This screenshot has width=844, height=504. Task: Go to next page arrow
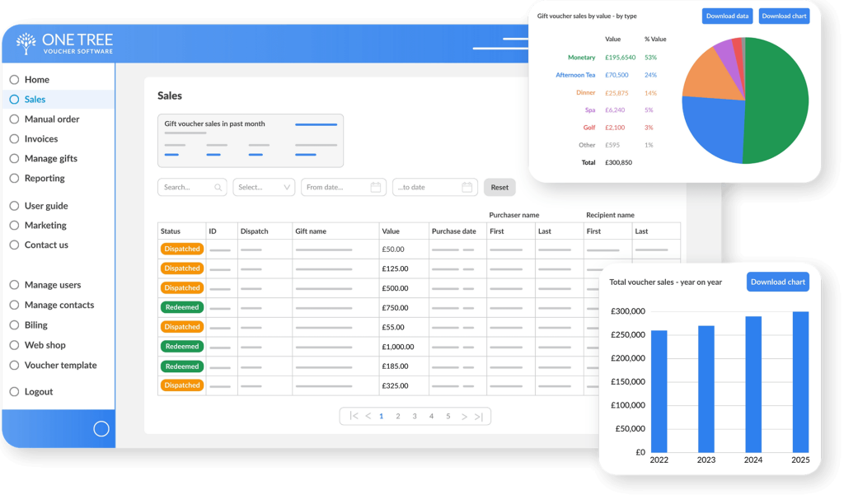coord(464,417)
